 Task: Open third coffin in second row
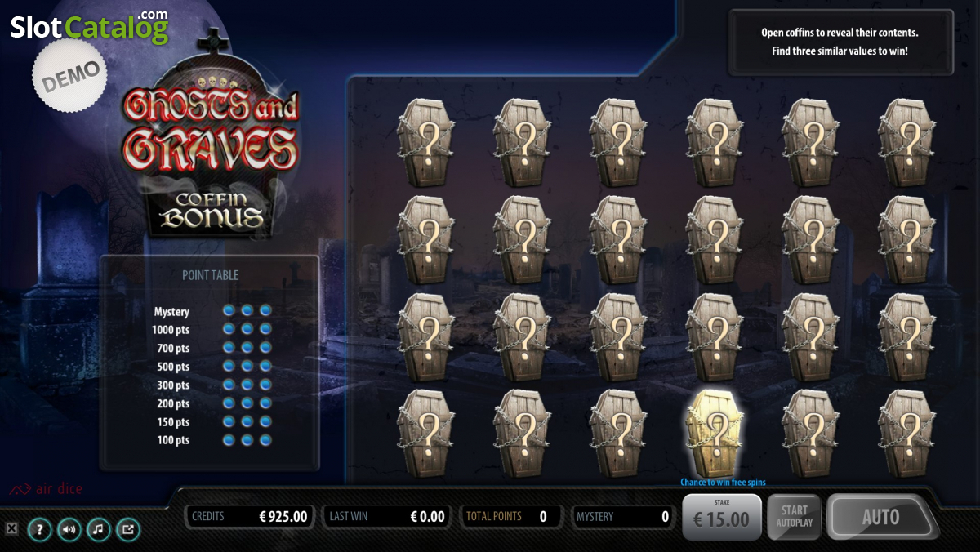pyautogui.click(x=618, y=240)
